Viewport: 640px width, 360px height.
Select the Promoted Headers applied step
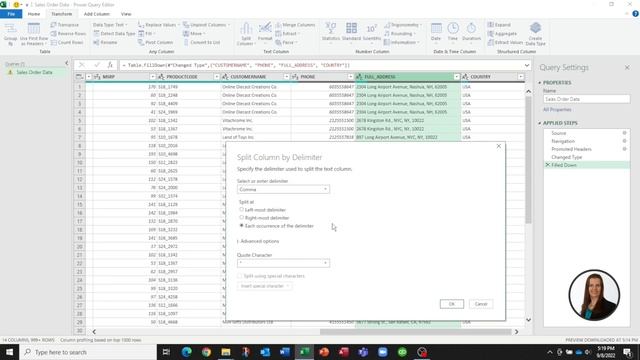click(x=571, y=149)
